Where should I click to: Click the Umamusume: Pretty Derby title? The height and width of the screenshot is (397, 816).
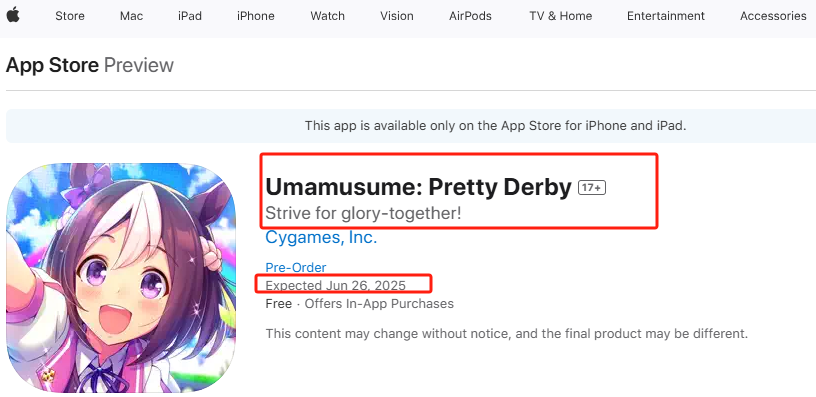point(418,187)
